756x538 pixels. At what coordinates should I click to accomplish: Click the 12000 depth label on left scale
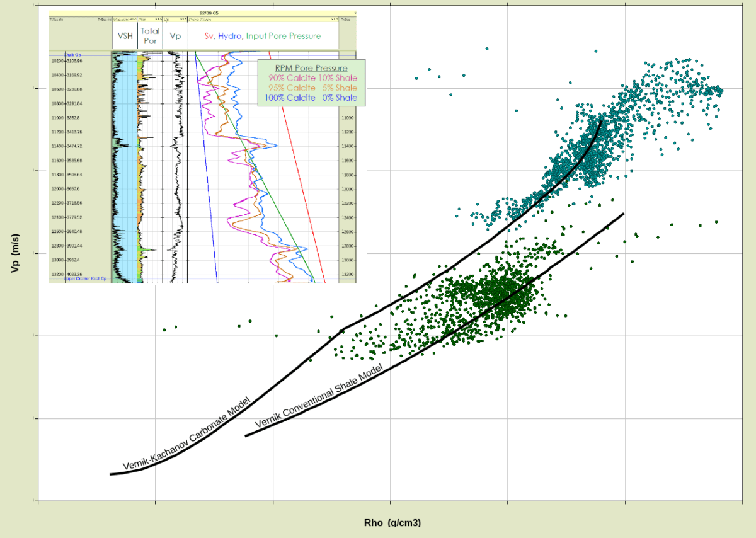(x=57, y=189)
